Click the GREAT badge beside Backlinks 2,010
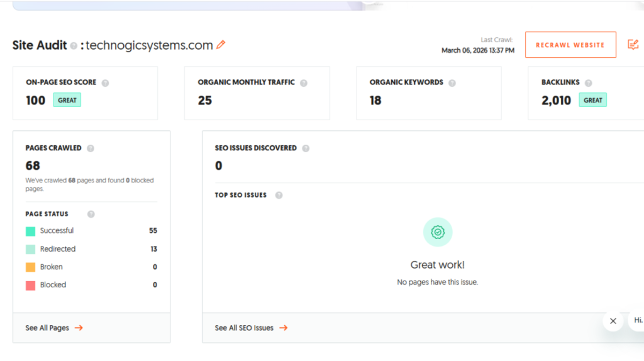 [592, 100]
